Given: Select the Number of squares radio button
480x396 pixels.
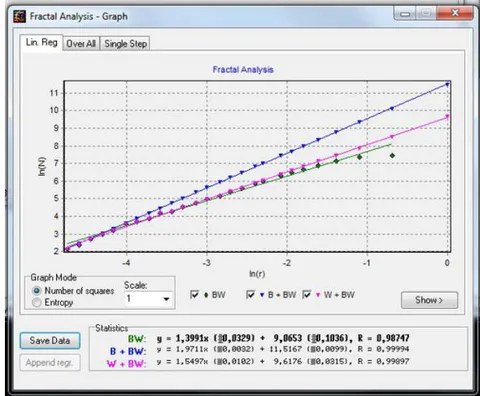Looking at the screenshot, I should 37,291.
